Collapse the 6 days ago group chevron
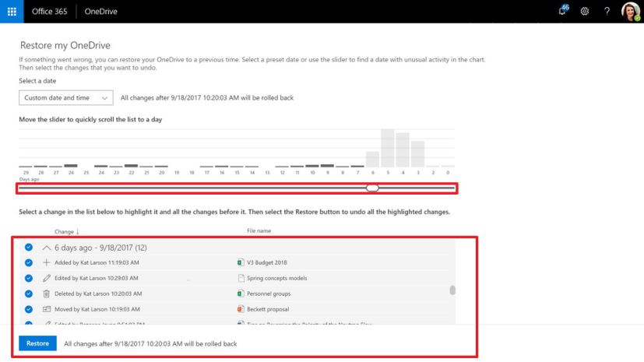 pos(47,248)
